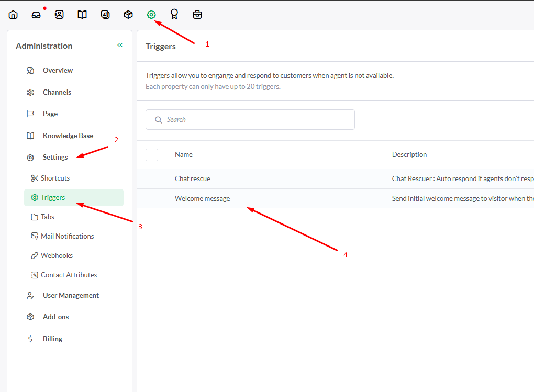534x392 pixels.
Task: Expand the Settings section in sidebar
Action: 55,157
